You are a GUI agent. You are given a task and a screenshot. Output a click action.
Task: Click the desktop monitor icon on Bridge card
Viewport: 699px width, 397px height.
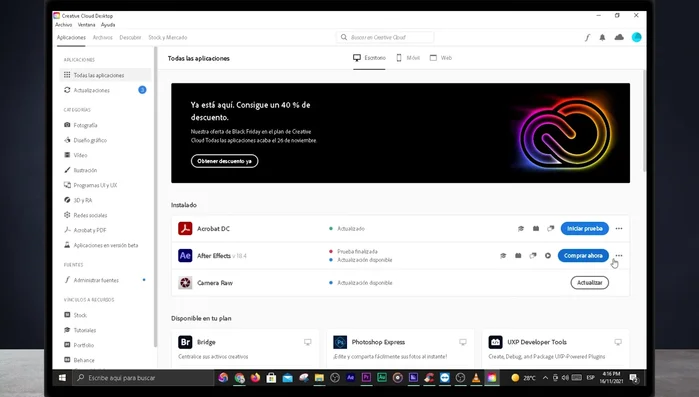pyautogui.click(x=308, y=342)
